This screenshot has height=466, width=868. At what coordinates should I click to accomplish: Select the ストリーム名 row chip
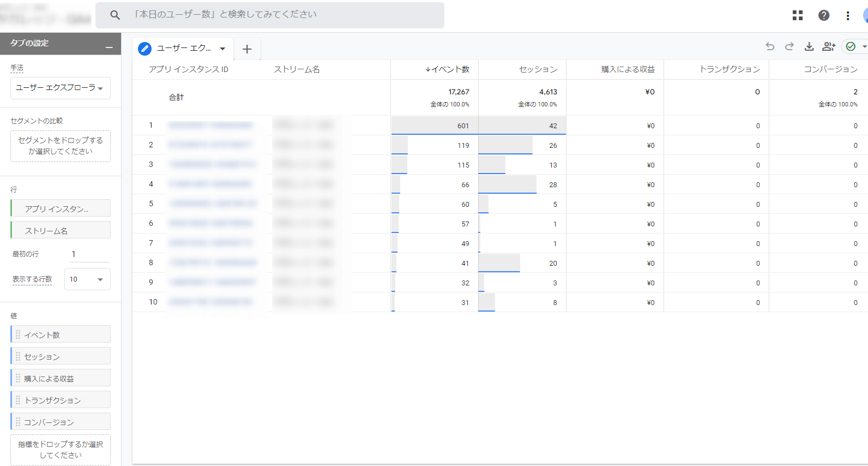(x=61, y=230)
